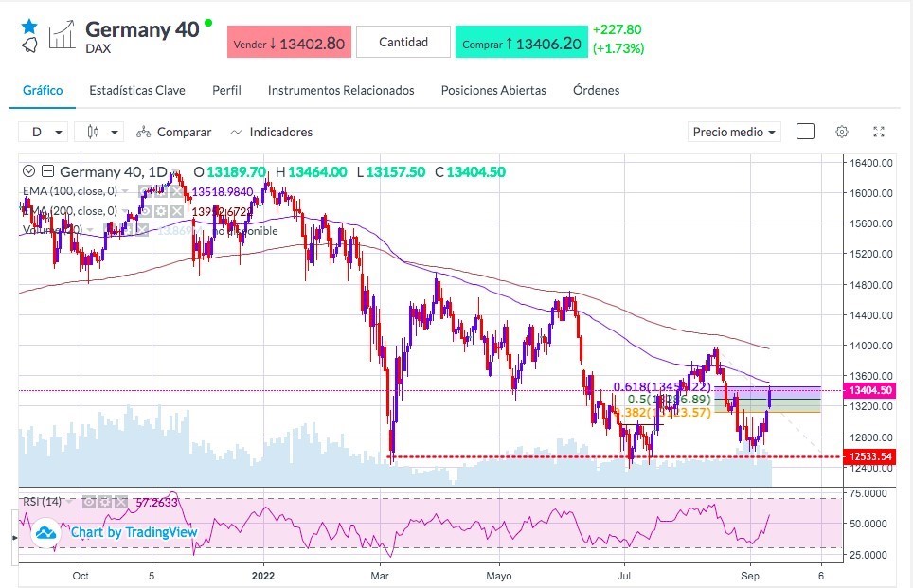Open the EMA (100, close, 0) dropdown arrow
This screenshot has width=913, height=588.
pyautogui.click(x=125, y=191)
